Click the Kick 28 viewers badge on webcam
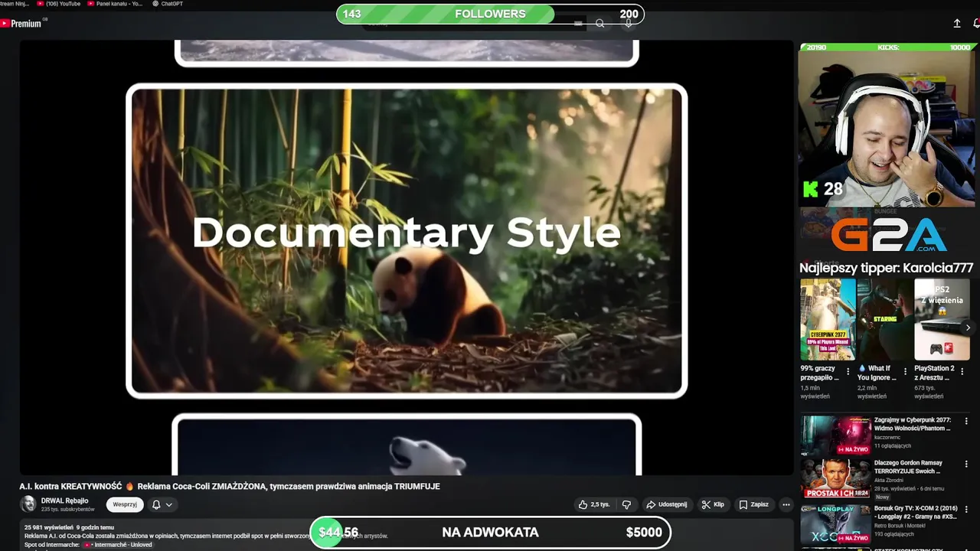 point(822,189)
